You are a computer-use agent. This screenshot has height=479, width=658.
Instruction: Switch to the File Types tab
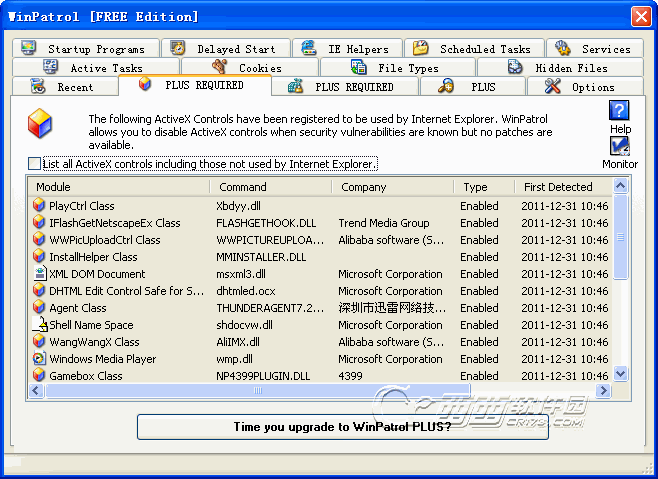pyautogui.click(x=398, y=67)
